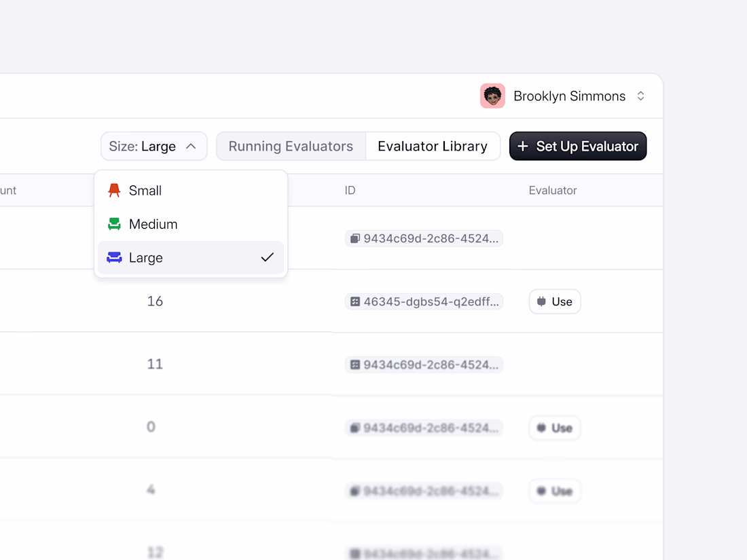Click the count value 16
The height and width of the screenshot is (560, 747).
(x=155, y=301)
